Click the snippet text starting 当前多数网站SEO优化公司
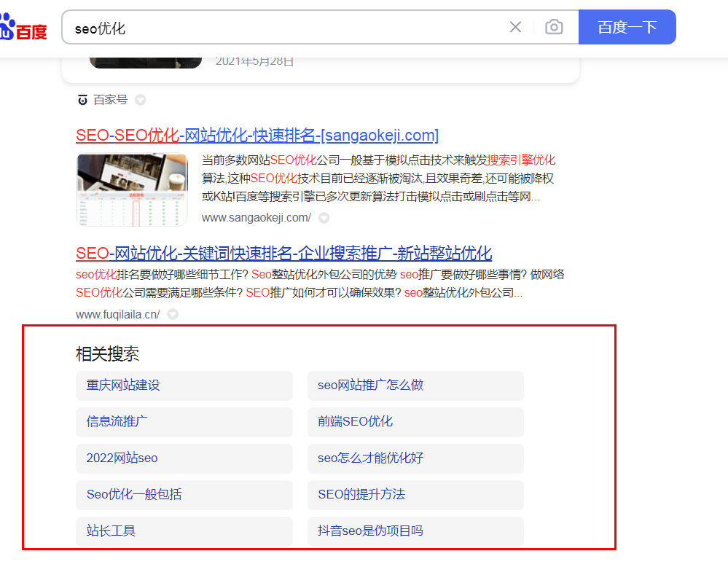The height and width of the screenshot is (567, 728). [378, 179]
